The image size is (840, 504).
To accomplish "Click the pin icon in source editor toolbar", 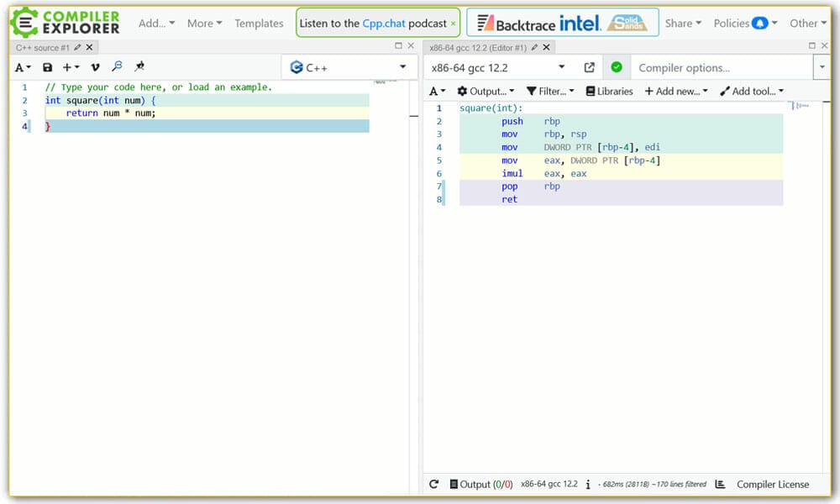I will click(x=140, y=66).
